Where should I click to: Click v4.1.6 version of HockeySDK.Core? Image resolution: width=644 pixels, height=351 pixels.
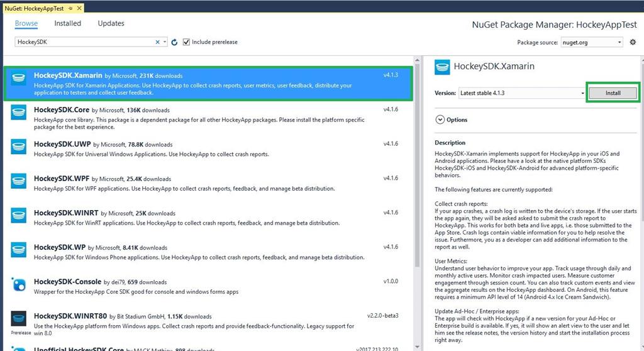pyautogui.click(x=391, y=109)
